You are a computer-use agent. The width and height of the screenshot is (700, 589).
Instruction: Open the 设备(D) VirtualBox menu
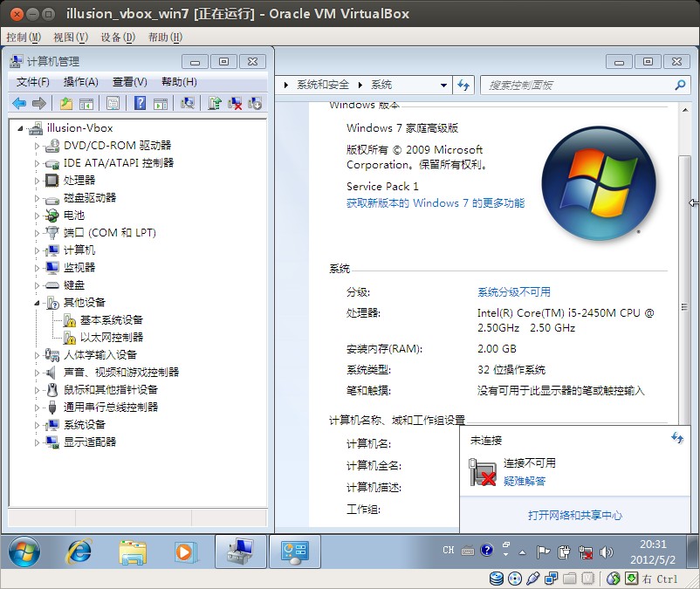(118, 37)
